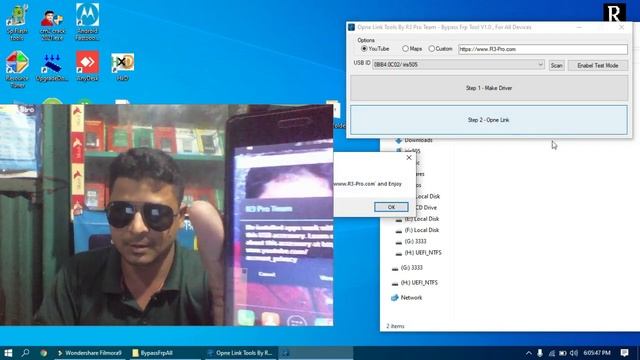Image resolution: width=640 pixels, height=360 pixels.
Task: Open the four-colored diamond desktop shortcut
Action: [x=17, y=69]
